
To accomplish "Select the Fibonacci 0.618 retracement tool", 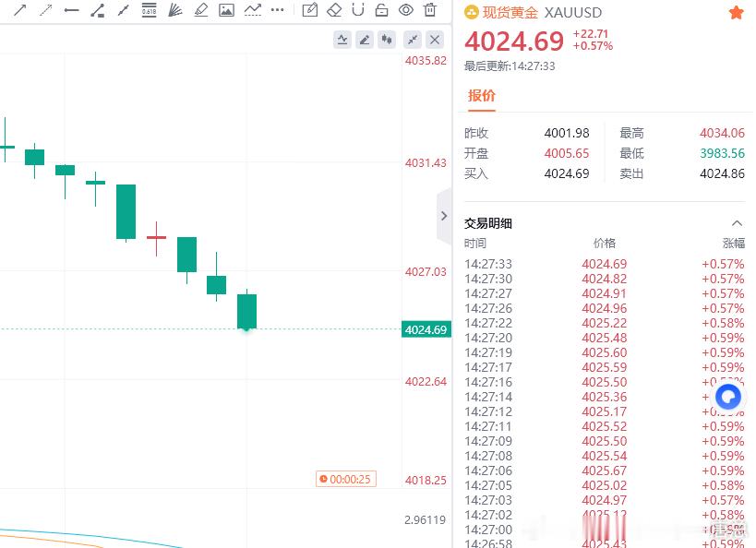I will pyautogui.click(x=149, y=10).
